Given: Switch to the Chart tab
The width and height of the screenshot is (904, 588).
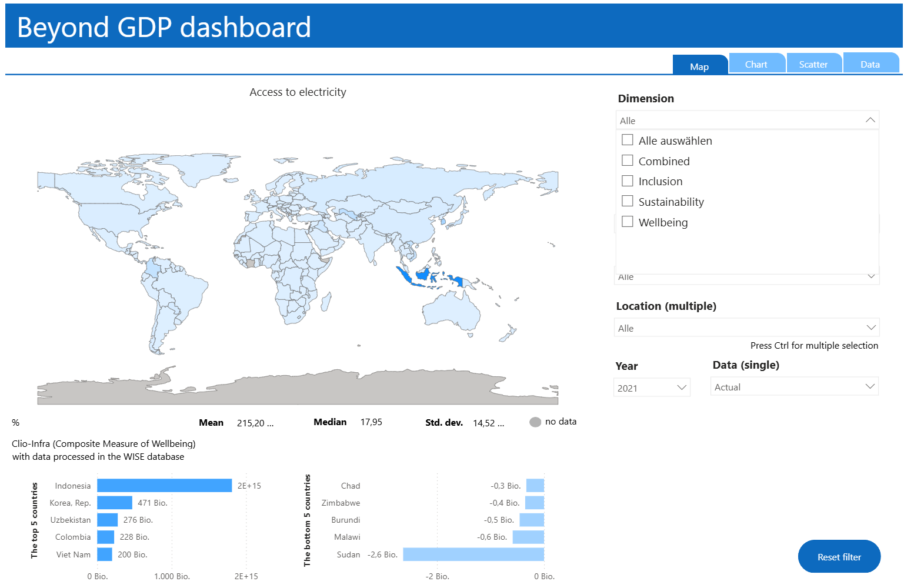Looking at the screenshot, I should tap(756, 64).
